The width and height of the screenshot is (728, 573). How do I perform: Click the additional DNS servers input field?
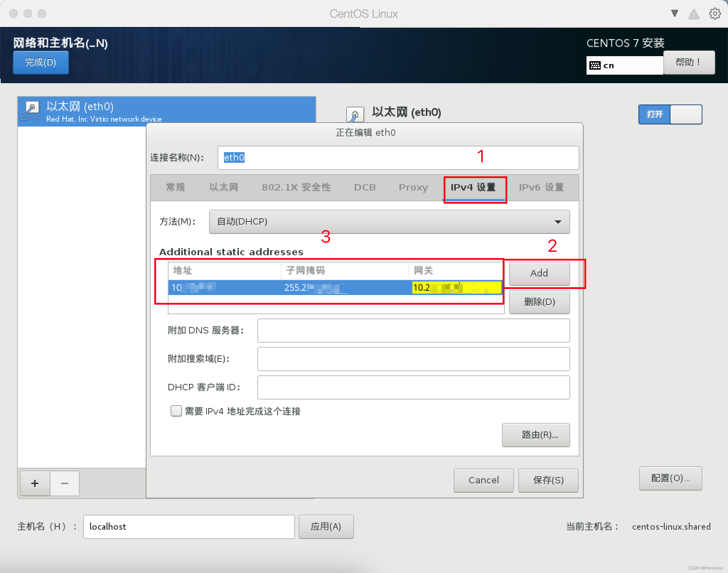tap(413, 331)
